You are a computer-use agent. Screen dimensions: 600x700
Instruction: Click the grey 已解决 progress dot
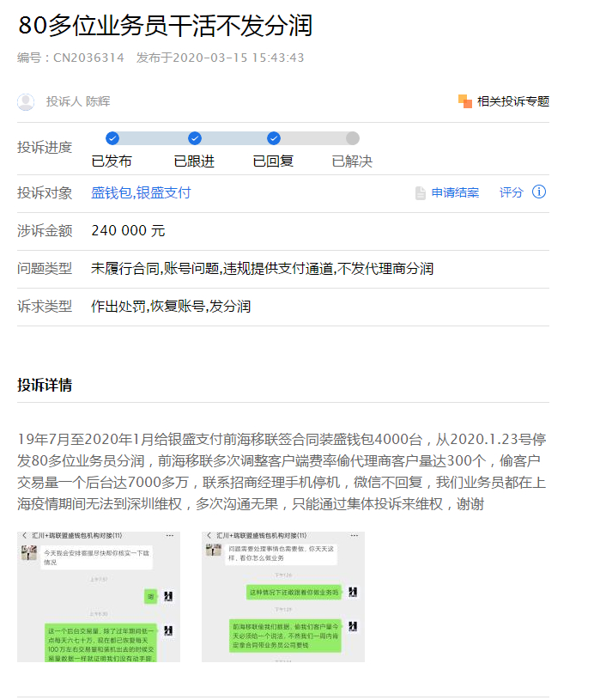coord(353,138)
